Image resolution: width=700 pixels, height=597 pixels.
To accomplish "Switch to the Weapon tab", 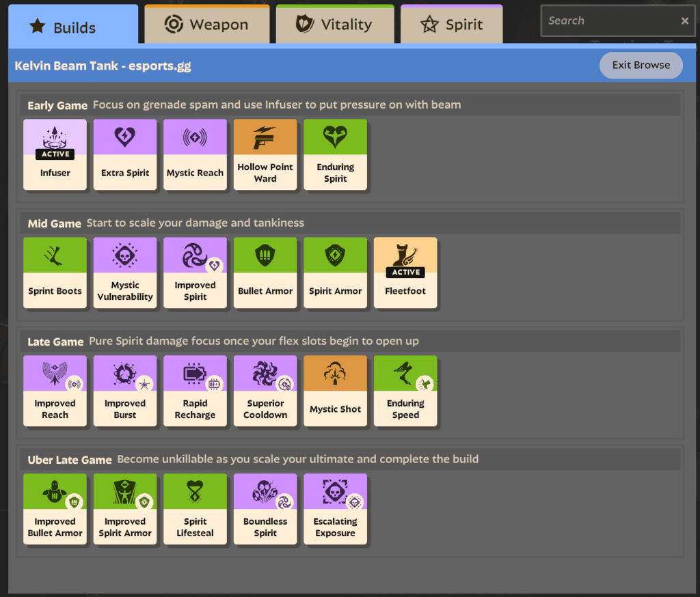I will (x=206, y=23).
